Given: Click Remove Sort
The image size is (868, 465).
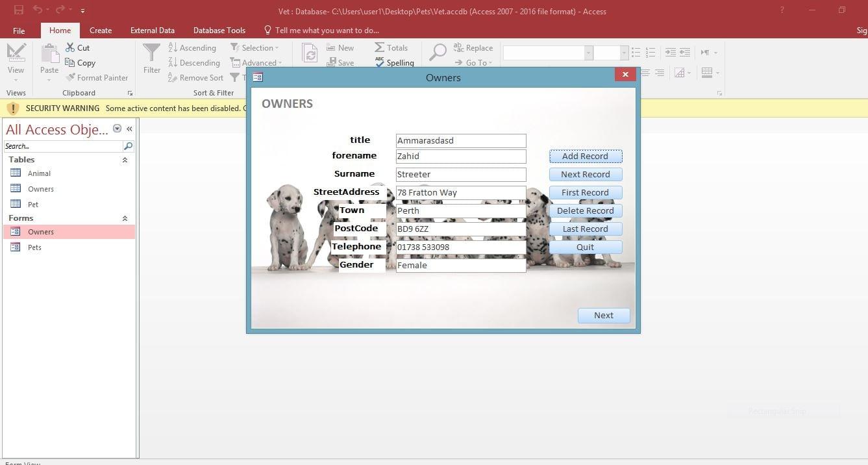Looking at the screenshot, I should 196,77.
